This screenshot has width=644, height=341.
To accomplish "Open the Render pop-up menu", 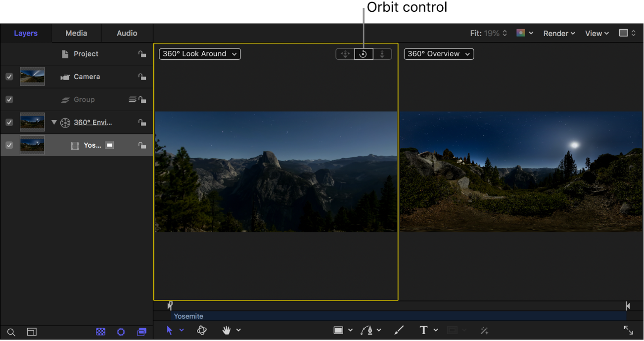I will pos(559,33).
